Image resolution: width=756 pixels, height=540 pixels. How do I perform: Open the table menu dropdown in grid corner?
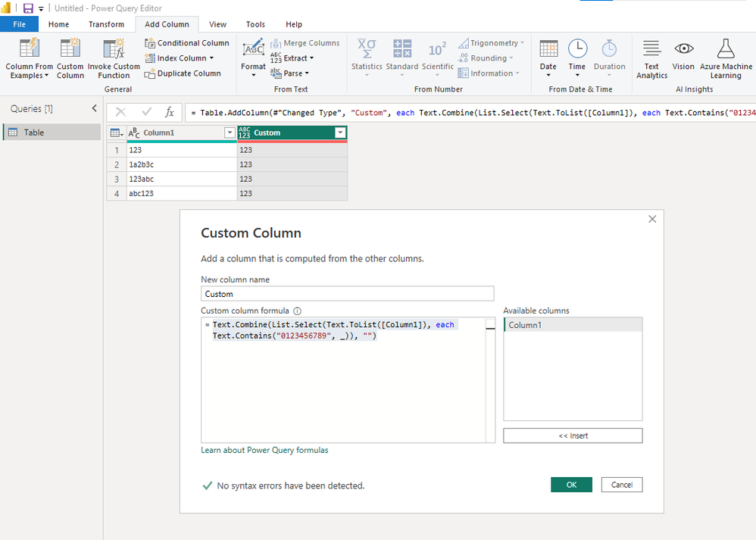116,133
